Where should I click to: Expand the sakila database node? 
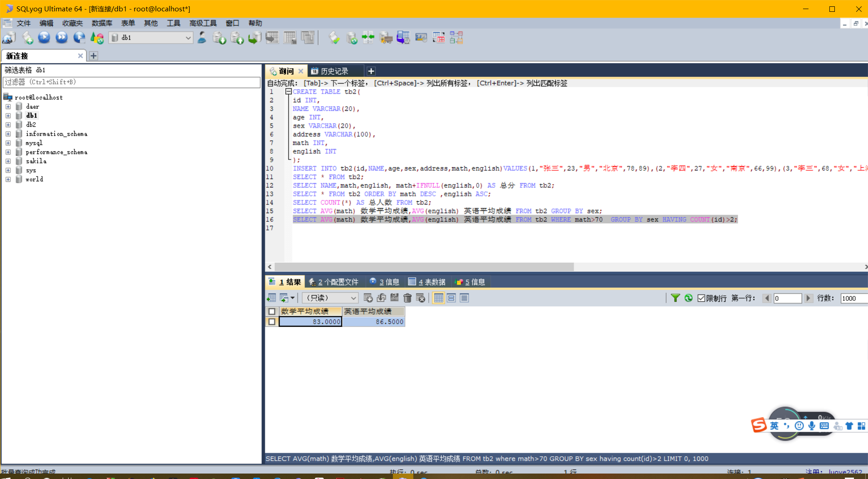tap(8, 161)
